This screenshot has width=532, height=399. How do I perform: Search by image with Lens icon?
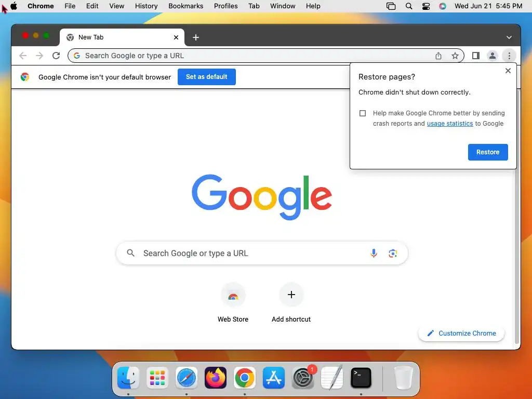[393, 253]
